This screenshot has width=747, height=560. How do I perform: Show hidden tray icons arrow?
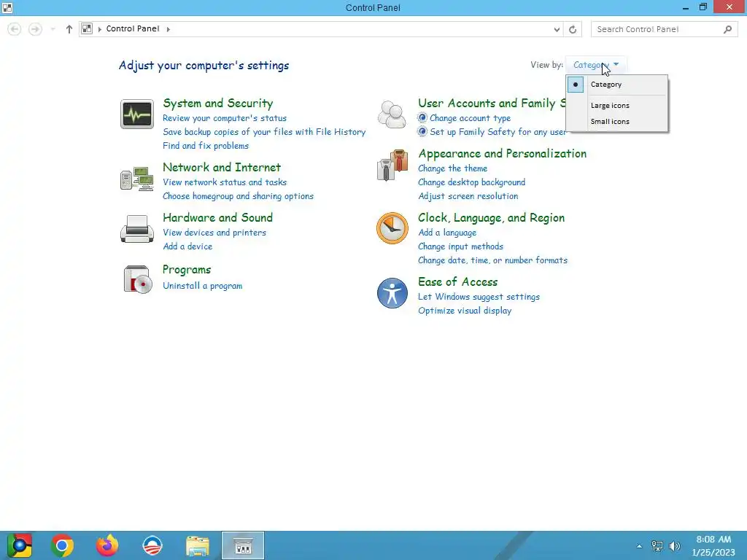point(639,546)
